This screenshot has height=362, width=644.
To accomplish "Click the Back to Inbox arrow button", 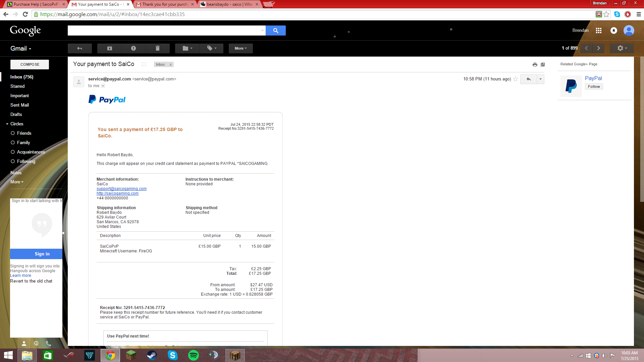I will click(79, 48).
